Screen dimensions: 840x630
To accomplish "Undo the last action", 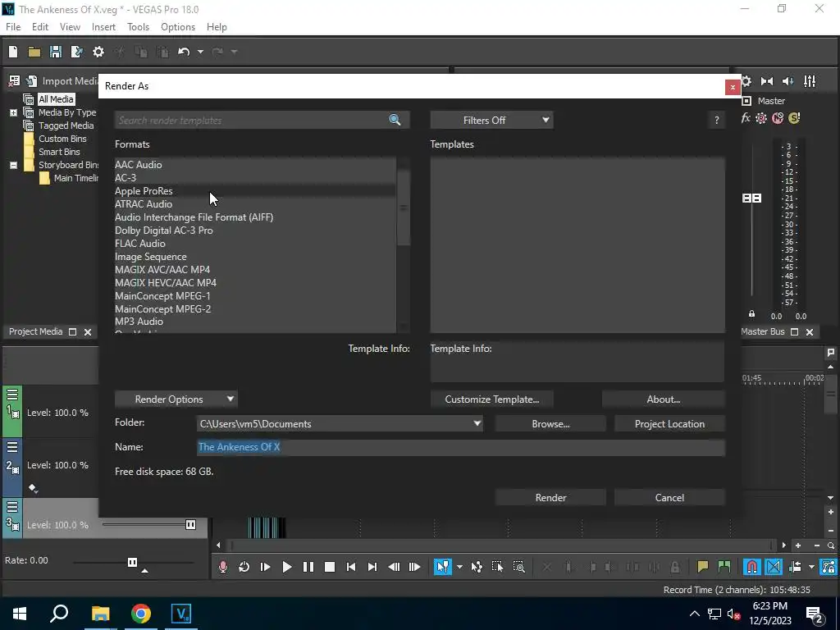I will pyautogui.click(x=184, y=52).
